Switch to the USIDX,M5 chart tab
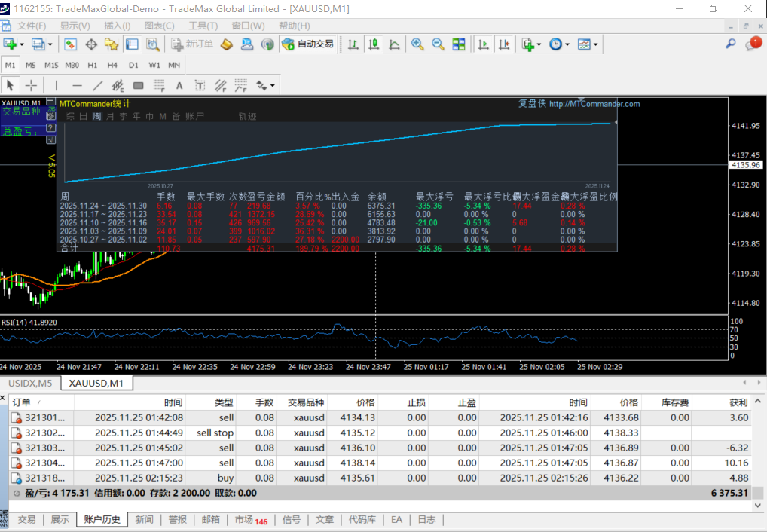 [30, 384]
